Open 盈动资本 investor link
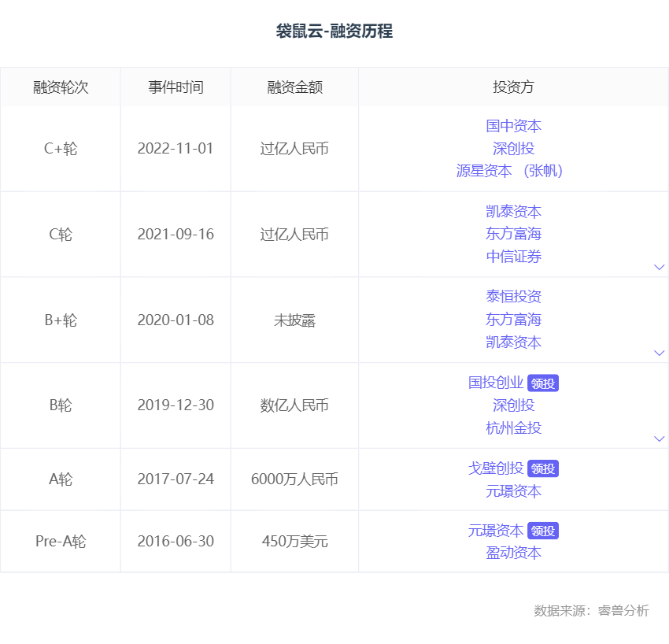This screenshot has height=644, width=669. coord(513,553)
